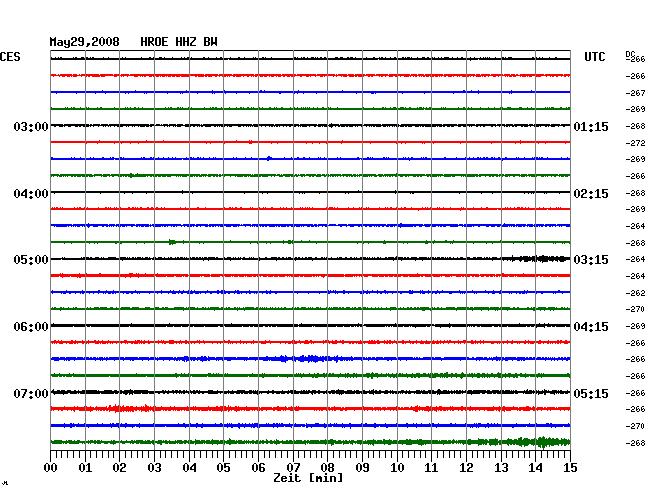
Task: Select the 06:00 local time label
Action: pyautogui.click(x=31, y=327)
